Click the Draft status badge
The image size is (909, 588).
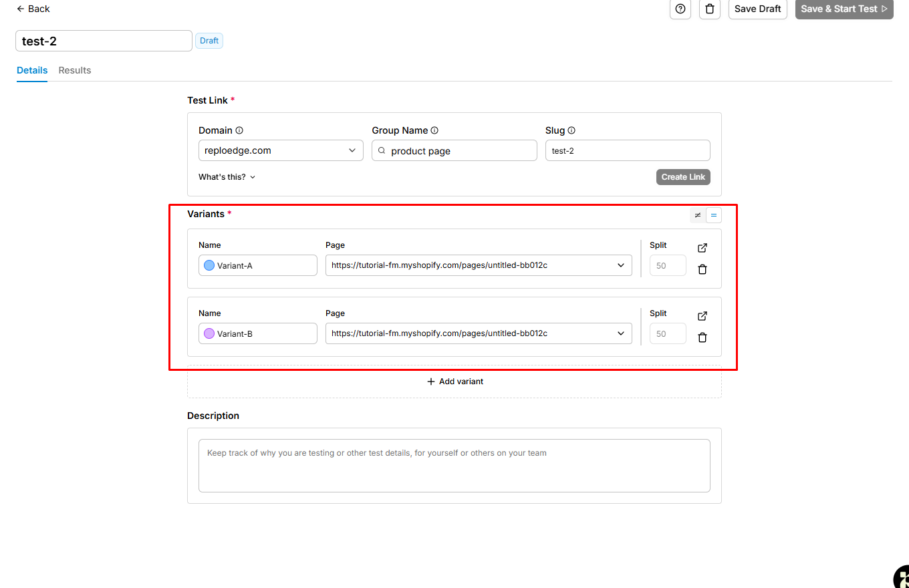[x=209, y=41]
